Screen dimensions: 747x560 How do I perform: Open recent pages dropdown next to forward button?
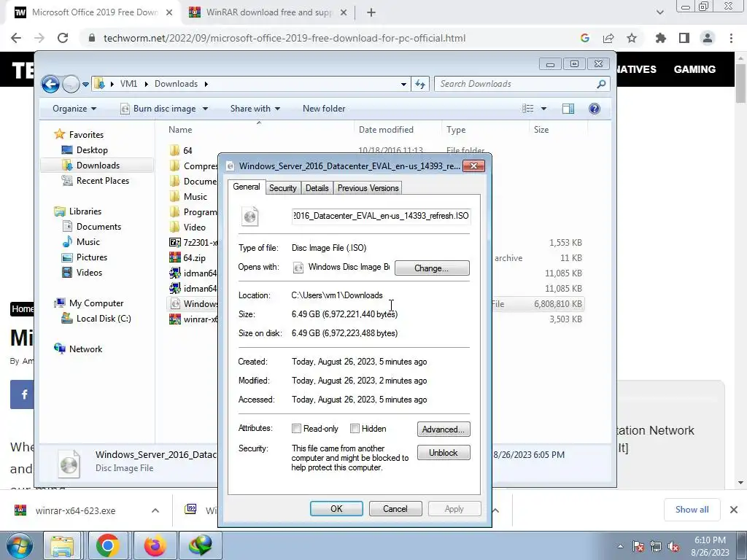tap(85, 85)
